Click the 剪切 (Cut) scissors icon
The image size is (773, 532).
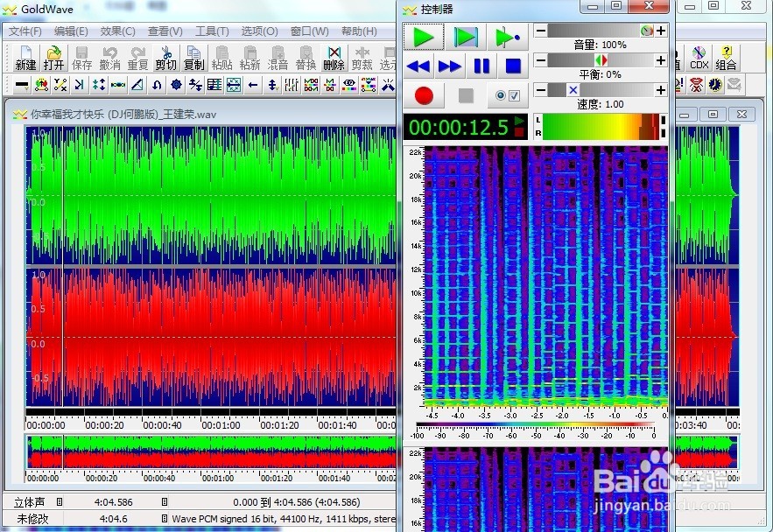tap(165, 58)
